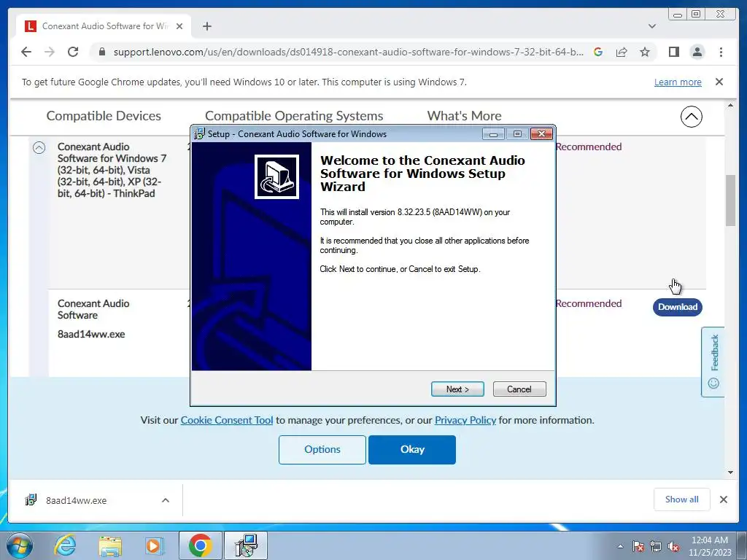Close the Chrome downloads bar
This screenshot has width=747, height=560.
pos(723,499)
